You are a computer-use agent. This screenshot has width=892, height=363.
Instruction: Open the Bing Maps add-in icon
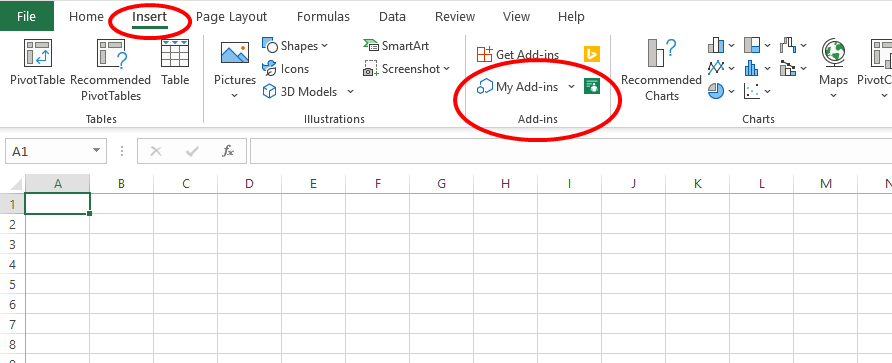592,54
